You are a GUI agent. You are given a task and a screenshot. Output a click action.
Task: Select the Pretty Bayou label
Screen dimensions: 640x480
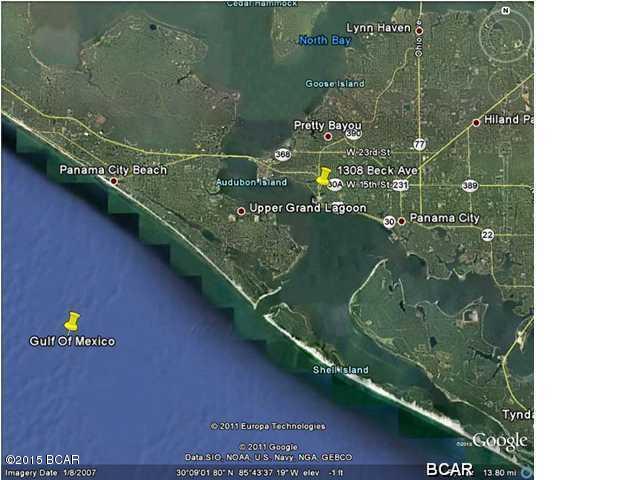pos(328,126)
